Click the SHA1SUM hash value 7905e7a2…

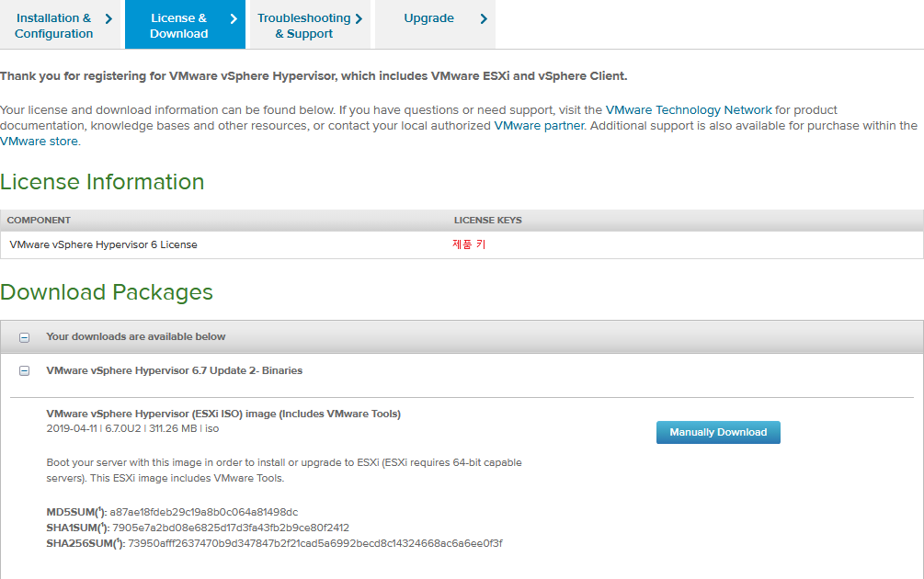coord(231,528)
